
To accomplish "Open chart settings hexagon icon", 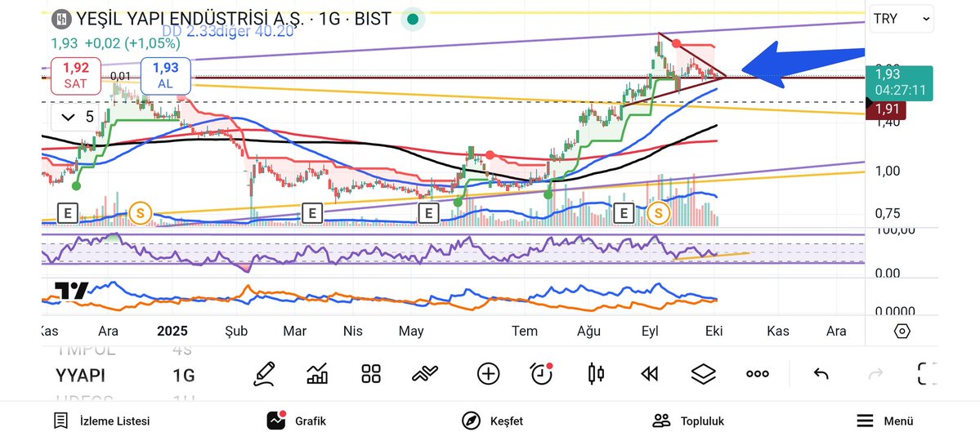I will (902, 331).
